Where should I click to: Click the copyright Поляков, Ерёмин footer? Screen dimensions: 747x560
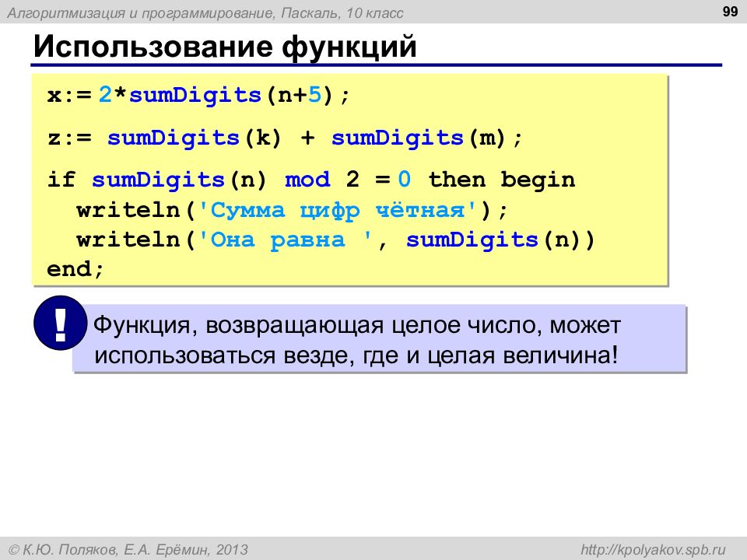(x=128, y=550)
